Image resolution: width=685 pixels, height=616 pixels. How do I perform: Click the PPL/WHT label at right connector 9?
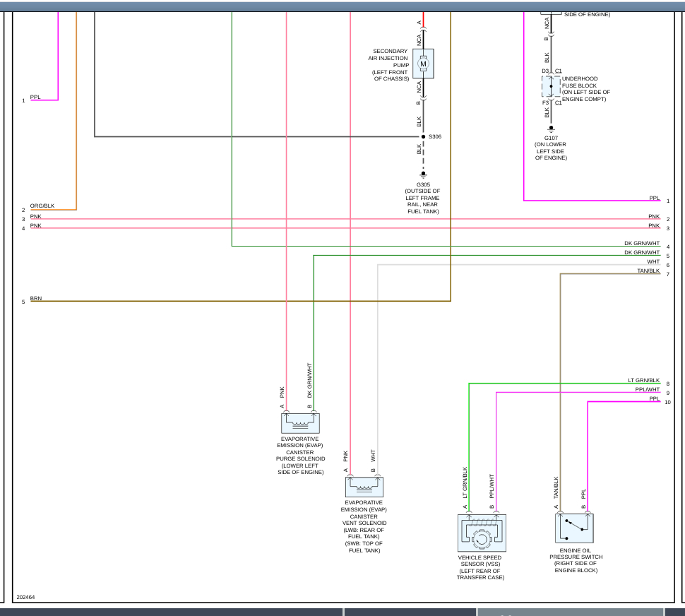[646, 390]
